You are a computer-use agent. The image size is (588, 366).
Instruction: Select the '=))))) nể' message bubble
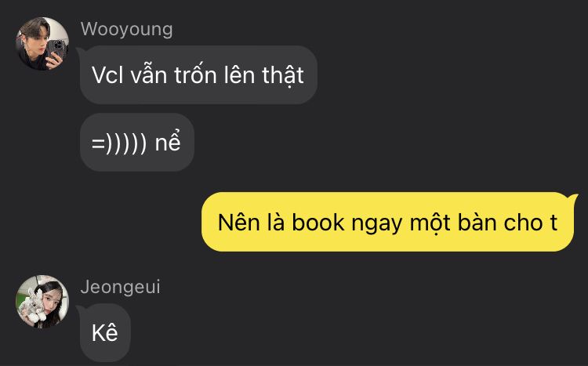(137, 143)
